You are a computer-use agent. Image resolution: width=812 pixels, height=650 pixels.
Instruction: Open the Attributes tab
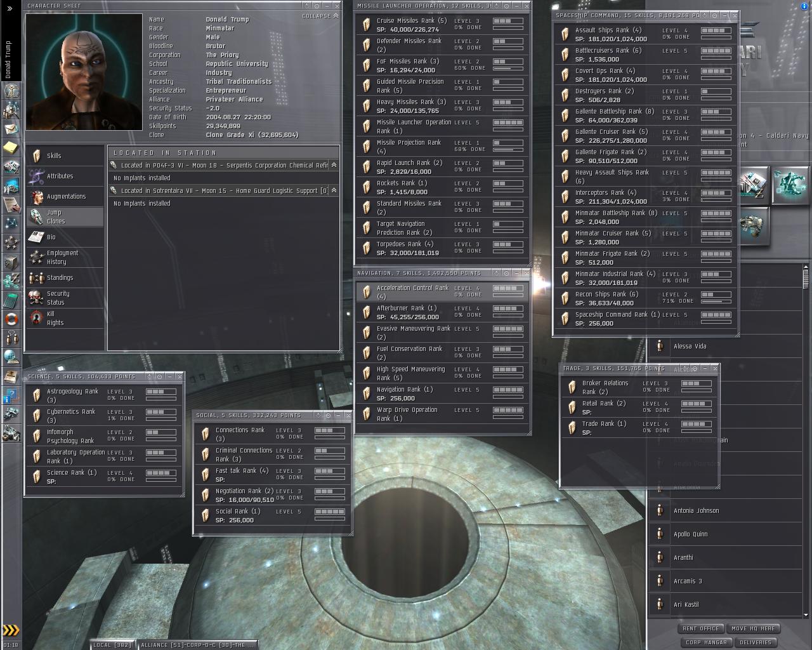point(65,176)
